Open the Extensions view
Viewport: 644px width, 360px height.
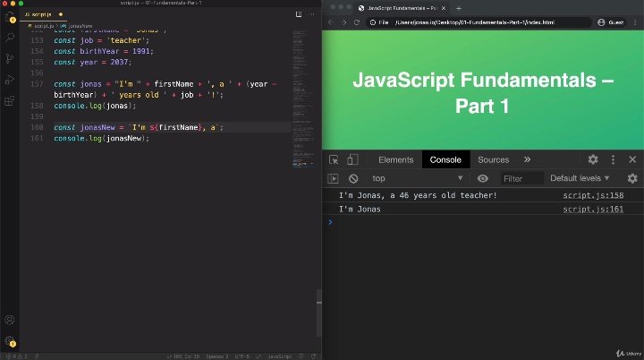coord(10,101)
